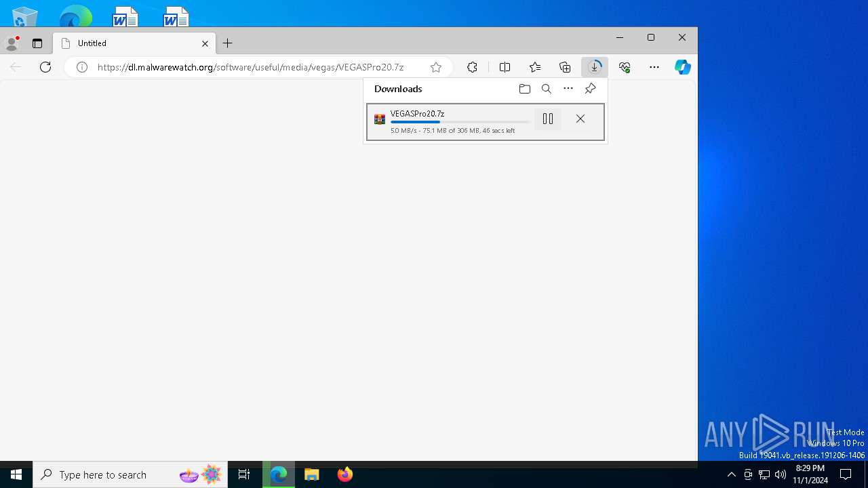The image size is (868, 488).
Task: Open Collections
Action: pyautogui.click(x=565, y=67)
